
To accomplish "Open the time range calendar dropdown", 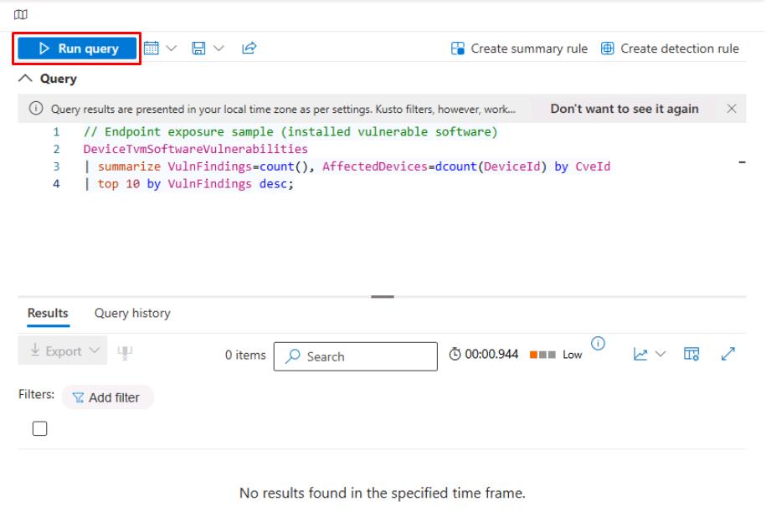I will [159, 49].
